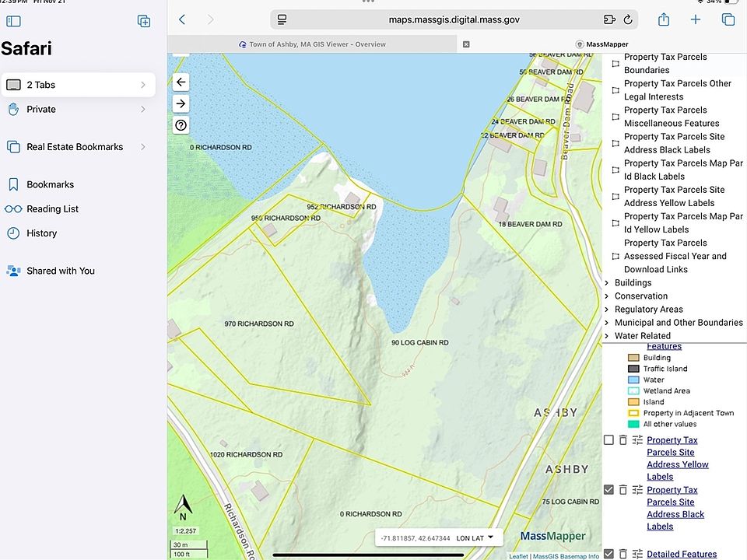Open Property Tax Parcels Site Address Black Labels link
This screenshot has height=560, width=747.
675,508
